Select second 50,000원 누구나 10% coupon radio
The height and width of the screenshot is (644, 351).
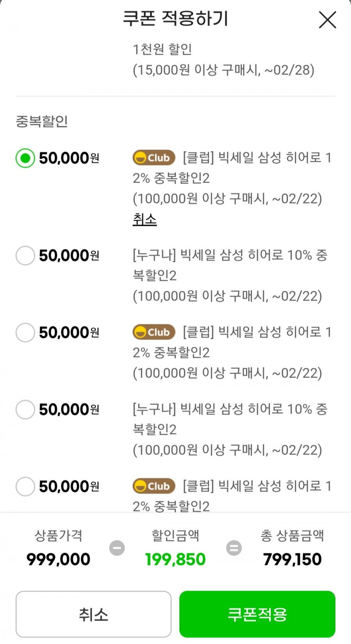pyautogui.click(x=25, y=255)
